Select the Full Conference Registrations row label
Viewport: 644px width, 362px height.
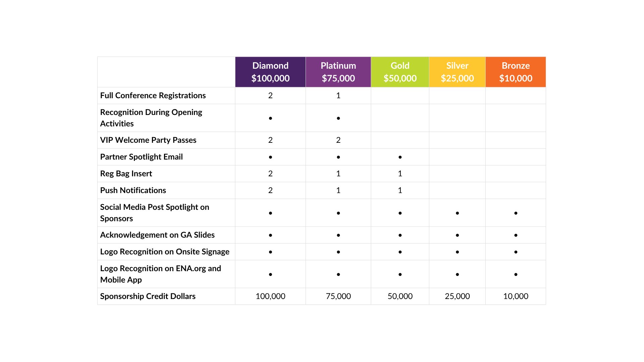(x=153, y=96)
